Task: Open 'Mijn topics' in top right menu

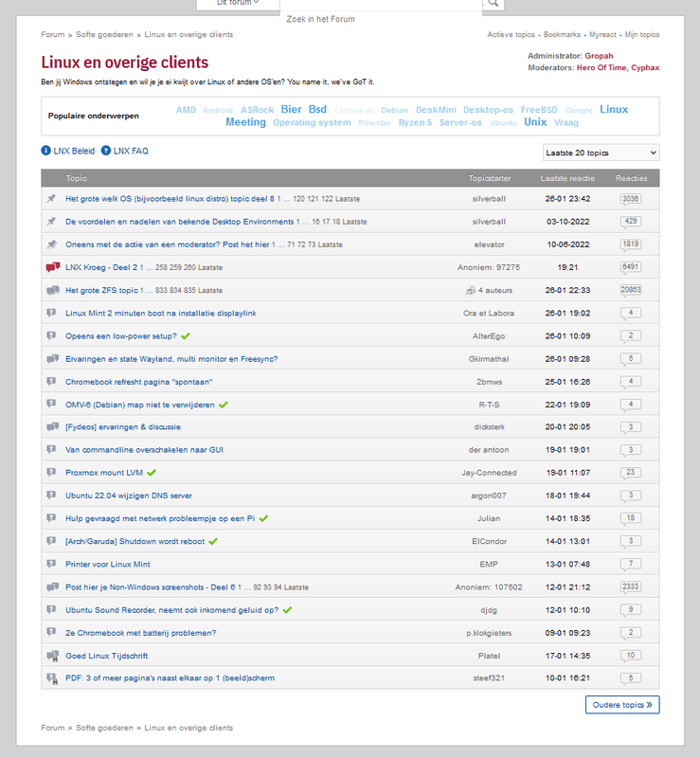Action: [x=642, y=35]
